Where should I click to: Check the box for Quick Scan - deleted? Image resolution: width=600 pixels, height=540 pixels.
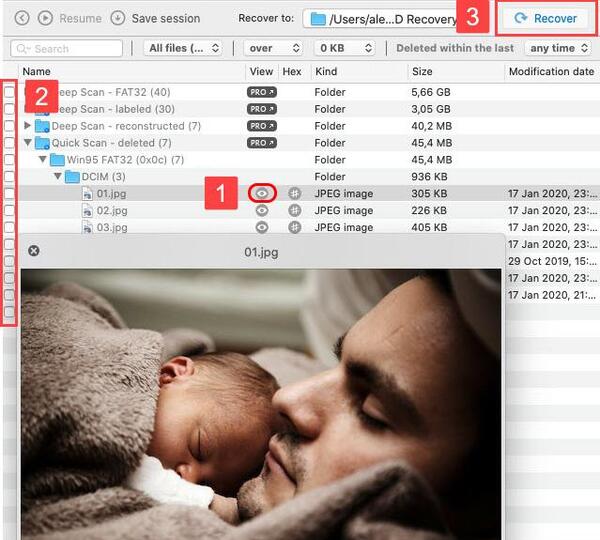[10, 143]
